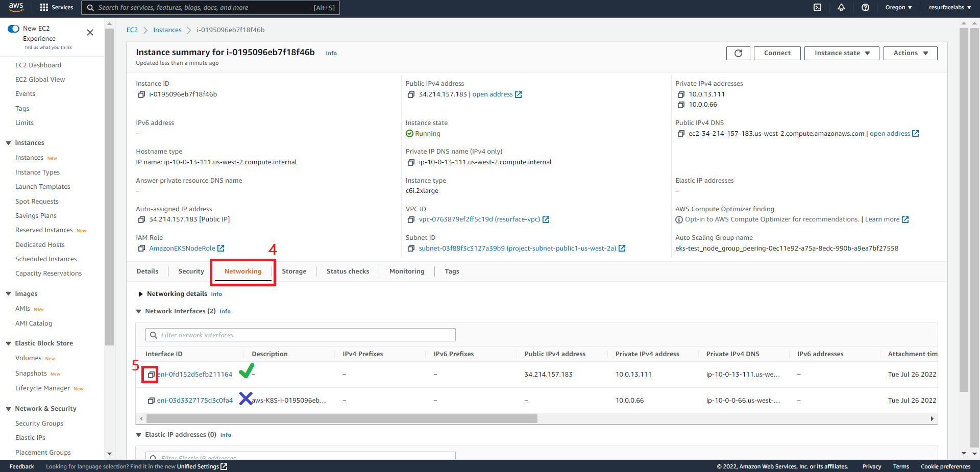Open the VPC external link icon
The height and width of the screenshot is (472, 980).
coord(546,219)
